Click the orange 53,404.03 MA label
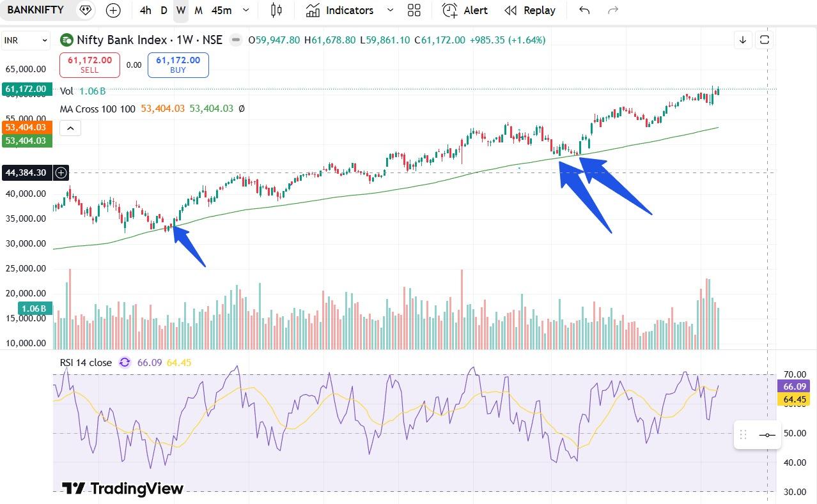Viewport: 817px width, 504px height. (27, 128)
